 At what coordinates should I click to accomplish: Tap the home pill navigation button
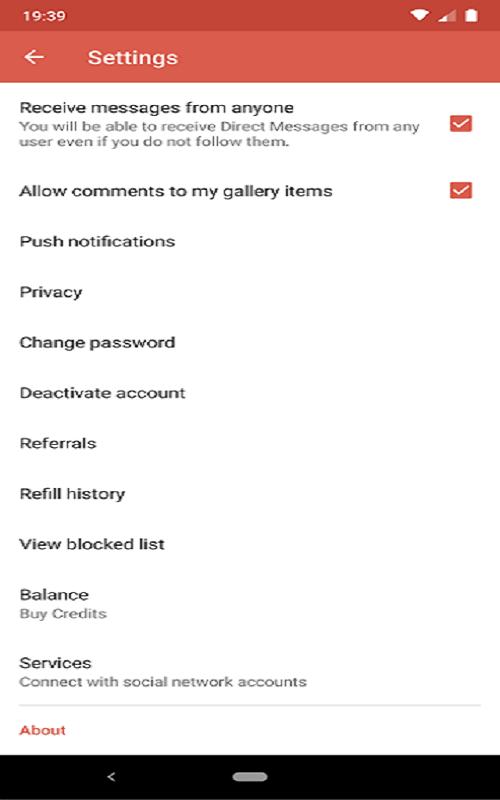pyautogui.click(x=249, y=777)
